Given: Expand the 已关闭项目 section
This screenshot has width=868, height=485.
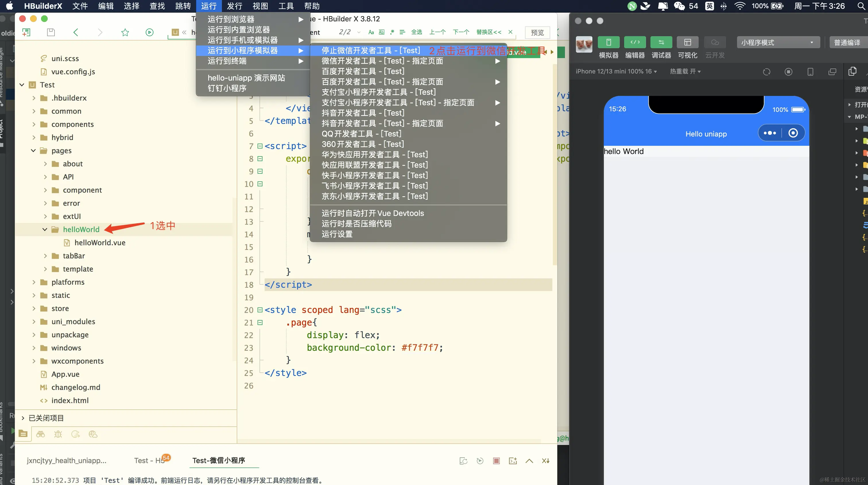Looking at the screenshot, I should coord(23,418).
